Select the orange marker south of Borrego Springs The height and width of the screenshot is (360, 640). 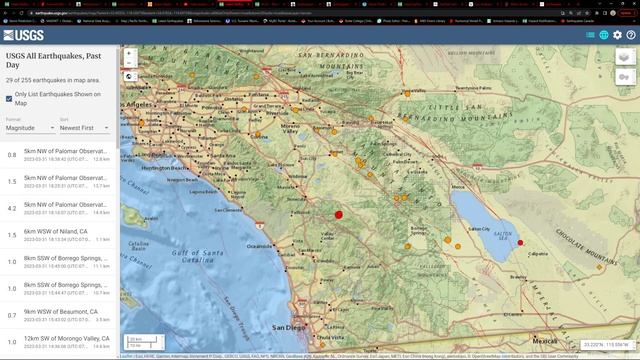pyautogui.click(x=407, y=246)
